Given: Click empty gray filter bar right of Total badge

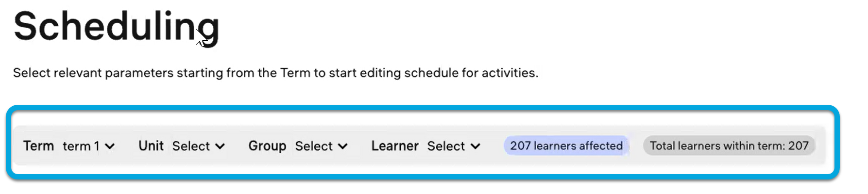Looking at the screenshot, I should click(821, 146).
